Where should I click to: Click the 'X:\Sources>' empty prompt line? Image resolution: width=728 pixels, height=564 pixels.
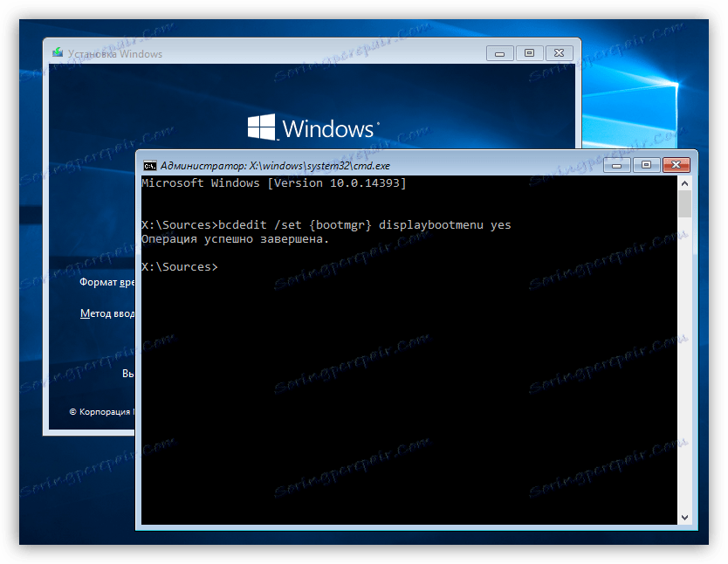180,267
